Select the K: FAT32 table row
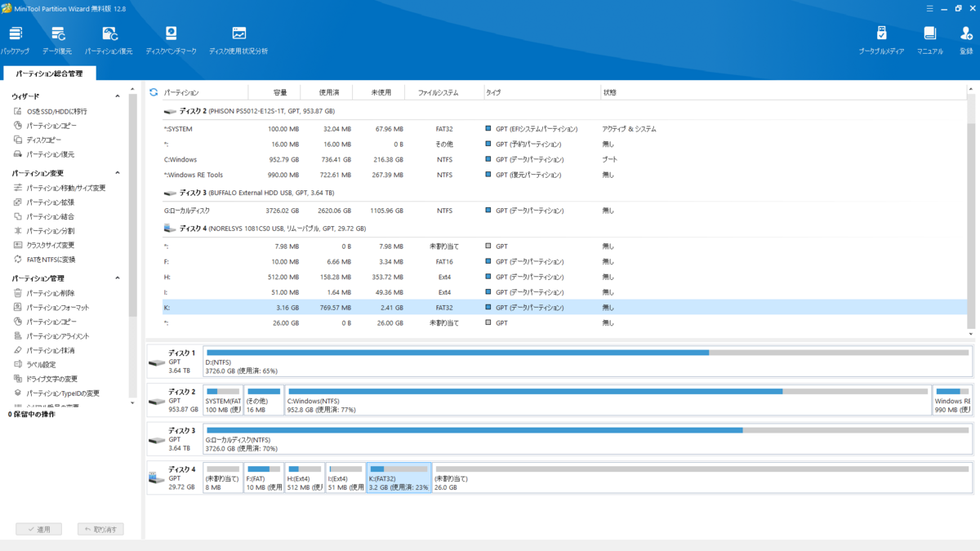The image size is (980, 551). pyautogui.click(x=563, y=308)
